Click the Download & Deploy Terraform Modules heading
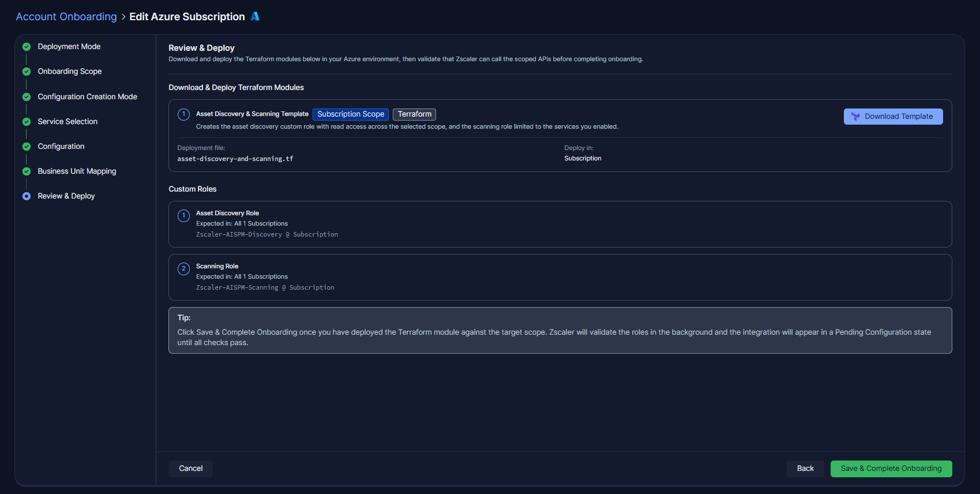The width and height of the screenshot is (980, 494). (236, 88)
